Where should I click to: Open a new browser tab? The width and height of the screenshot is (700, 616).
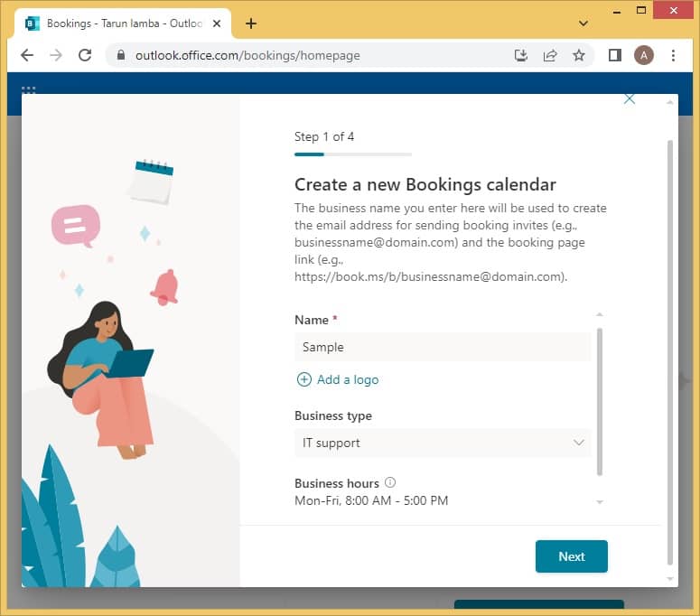pyautogui.click(x=251, y=23)
